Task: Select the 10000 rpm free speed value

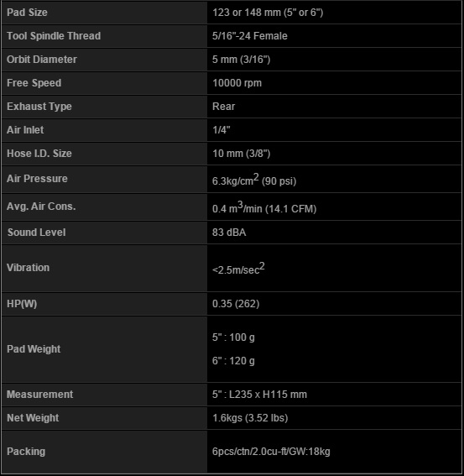Action: (237, 83)
